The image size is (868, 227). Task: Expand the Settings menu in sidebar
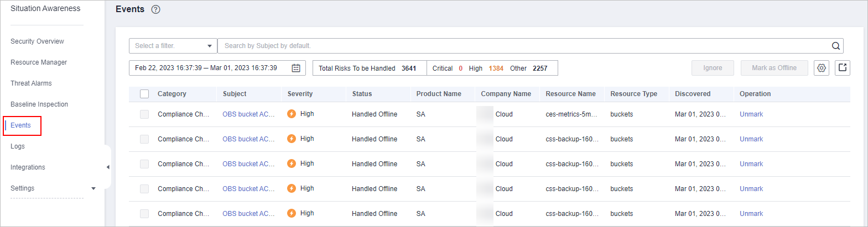pyautogui.click(x=93, y=188)
